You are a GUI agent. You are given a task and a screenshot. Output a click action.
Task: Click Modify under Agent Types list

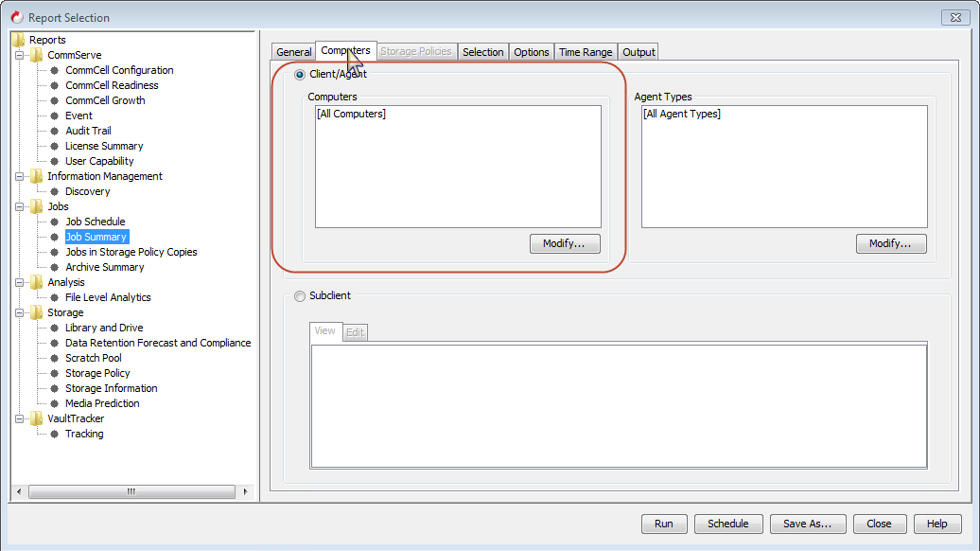[890, 243]
